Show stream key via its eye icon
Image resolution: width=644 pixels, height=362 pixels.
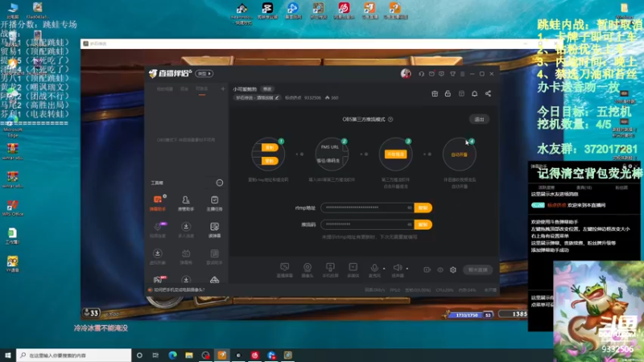pos(410,224)
